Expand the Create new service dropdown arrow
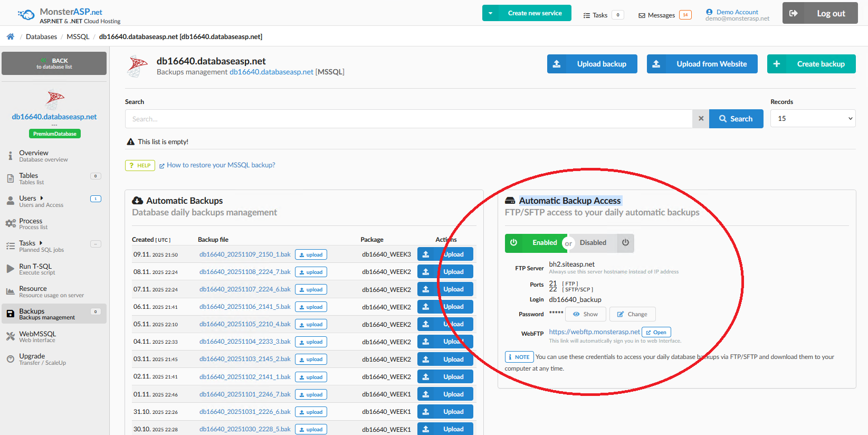This screenshot has width=868, height=435. [490, 13]
